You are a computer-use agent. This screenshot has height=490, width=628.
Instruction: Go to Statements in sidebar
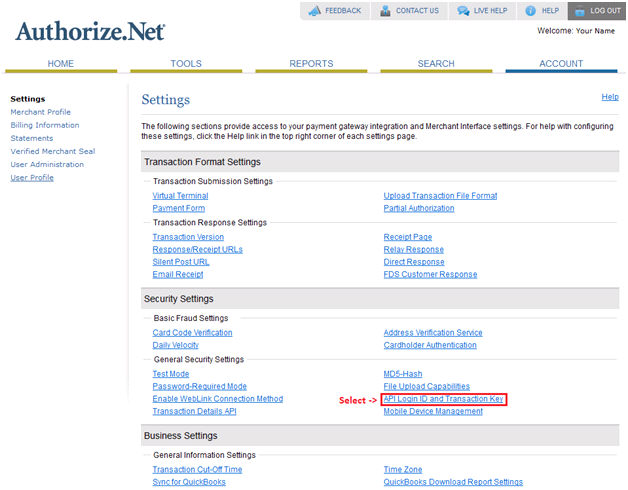click(x=32, y=138)
